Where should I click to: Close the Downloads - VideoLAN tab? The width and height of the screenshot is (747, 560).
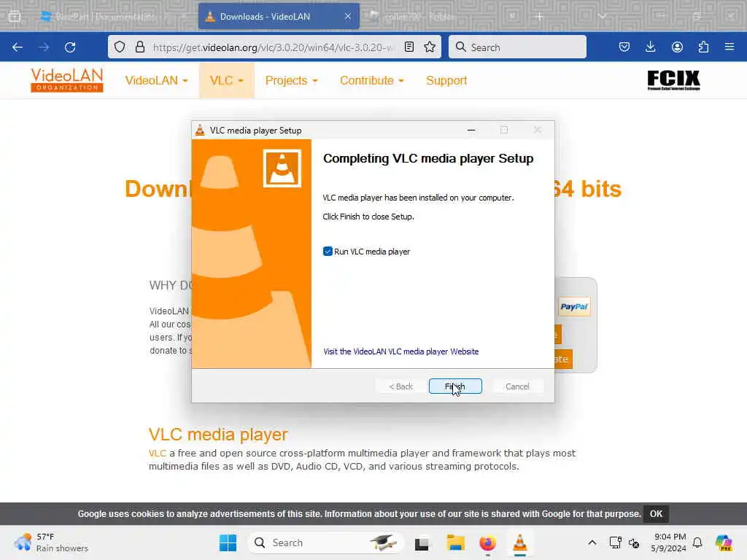coord(348,16)
